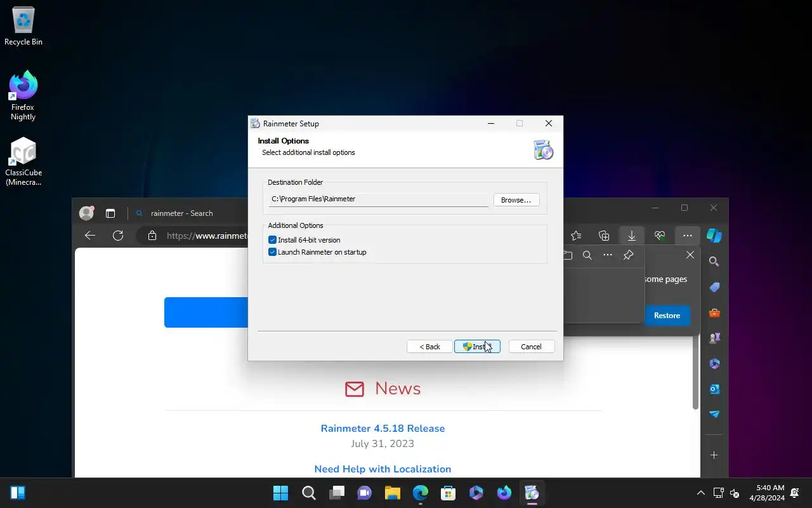812x508 pixels.
Task: Search downloads with magnifier icon
Action: (587, 255)
